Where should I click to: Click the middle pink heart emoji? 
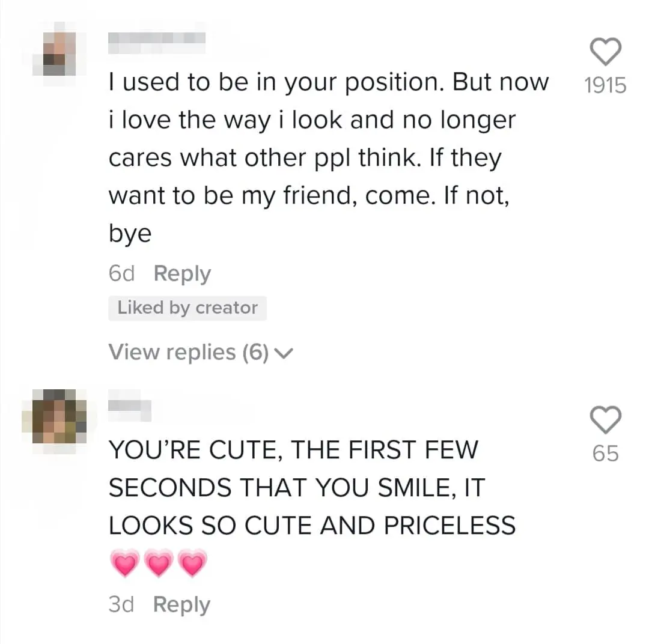click(x=159, y=563)
